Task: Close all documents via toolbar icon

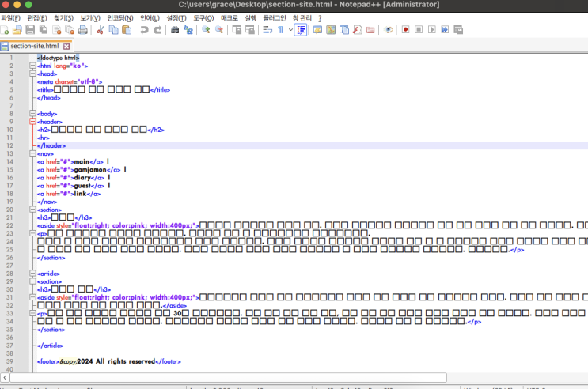Action: 70,30
